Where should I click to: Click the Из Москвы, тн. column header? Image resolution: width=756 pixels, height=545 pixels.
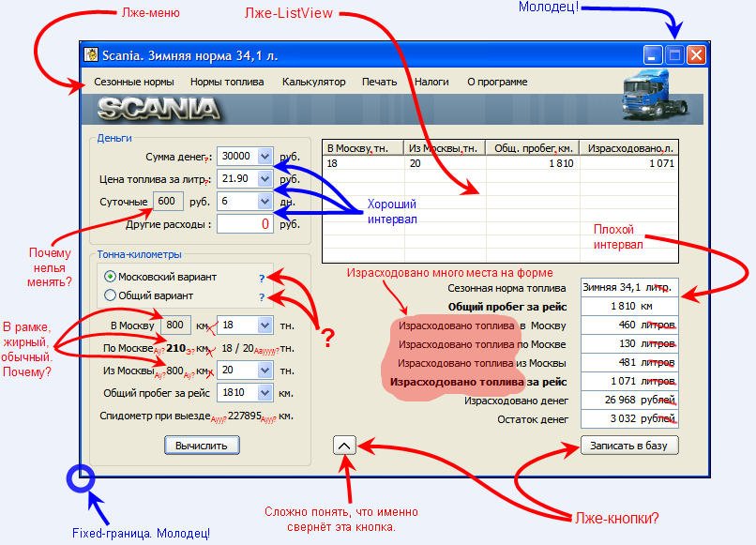(x=445, y=147)
